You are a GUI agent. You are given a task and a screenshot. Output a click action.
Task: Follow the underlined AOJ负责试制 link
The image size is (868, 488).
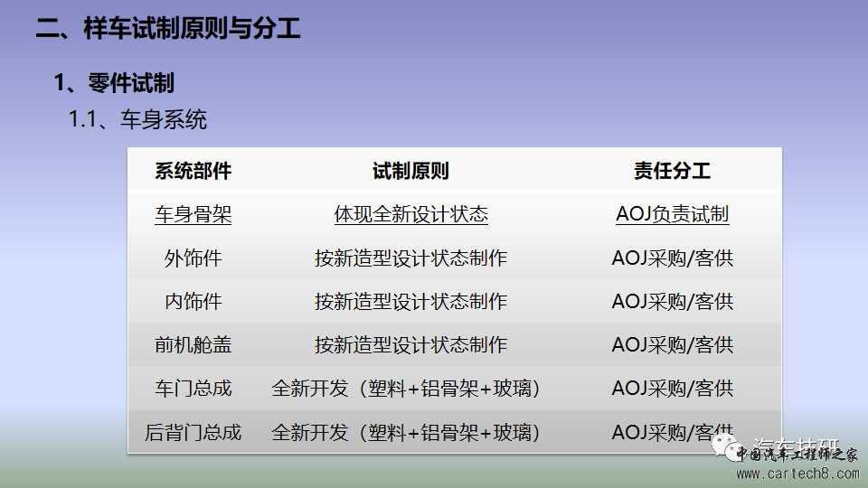click(x=672, y=215)
